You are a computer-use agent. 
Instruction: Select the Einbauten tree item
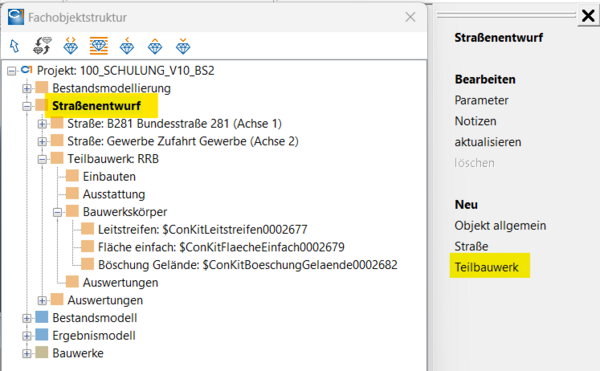[x=109, y=176]
